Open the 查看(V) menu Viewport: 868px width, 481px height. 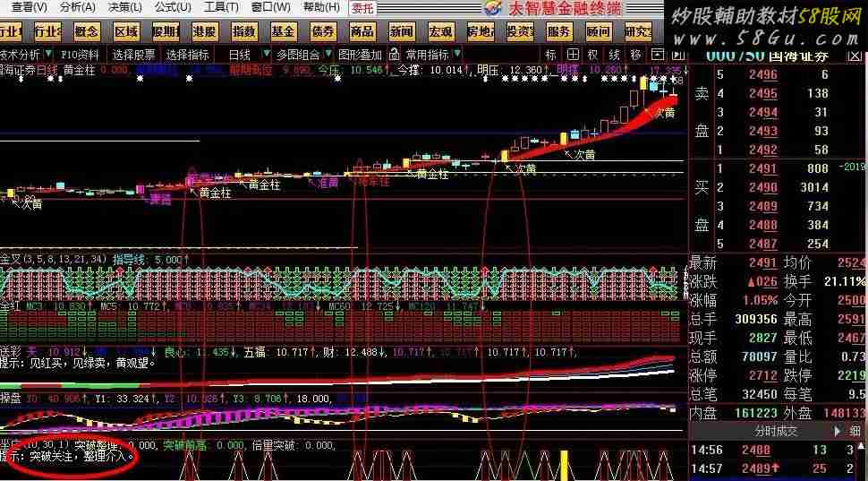(x=30, y=7)
